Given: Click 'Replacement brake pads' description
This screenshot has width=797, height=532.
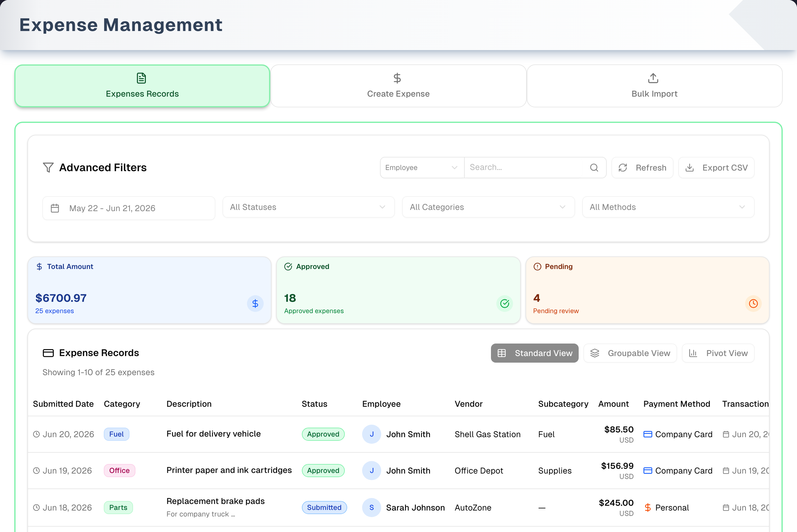Looking at the screenshot, I should coord(215,501).
